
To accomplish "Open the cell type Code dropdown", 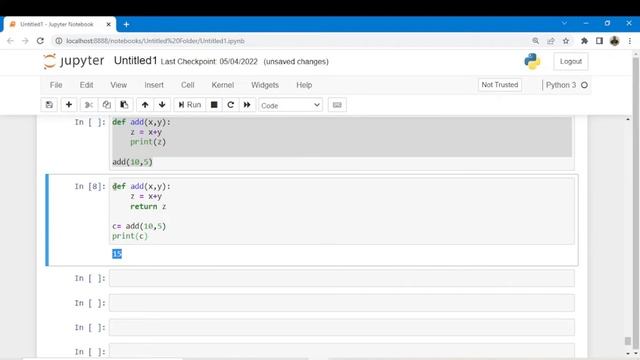I will 290,105.
